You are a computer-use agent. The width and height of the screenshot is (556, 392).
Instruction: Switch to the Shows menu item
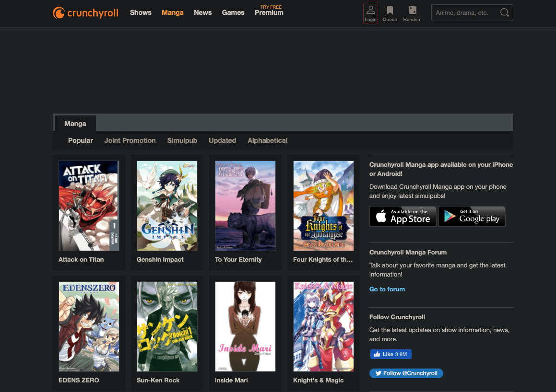140,12
